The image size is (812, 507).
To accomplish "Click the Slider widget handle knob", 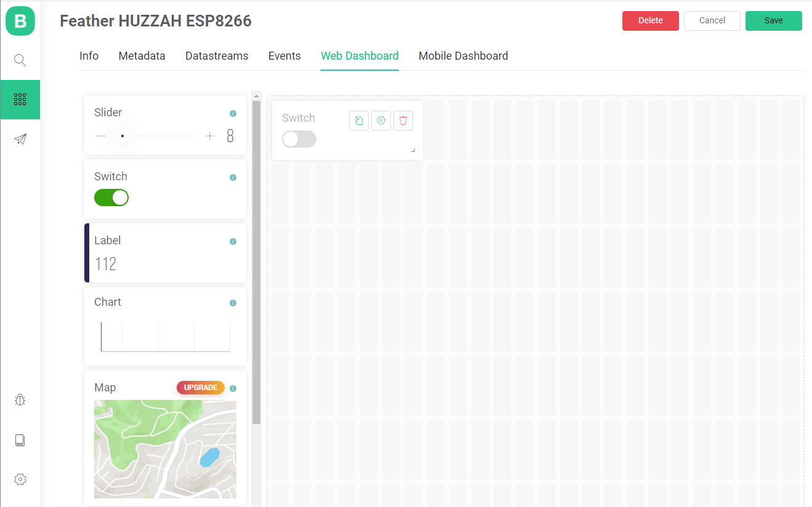I will pos(123,136).
